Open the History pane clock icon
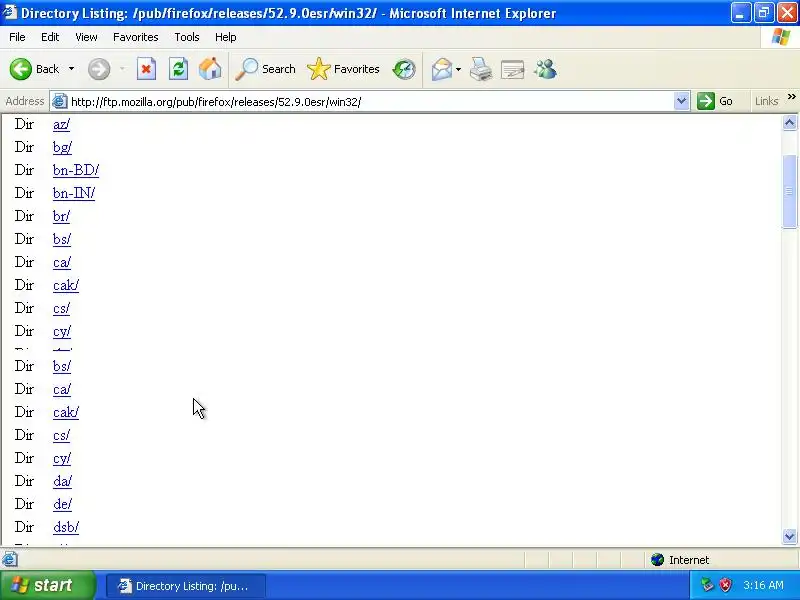 click(404, 69)
